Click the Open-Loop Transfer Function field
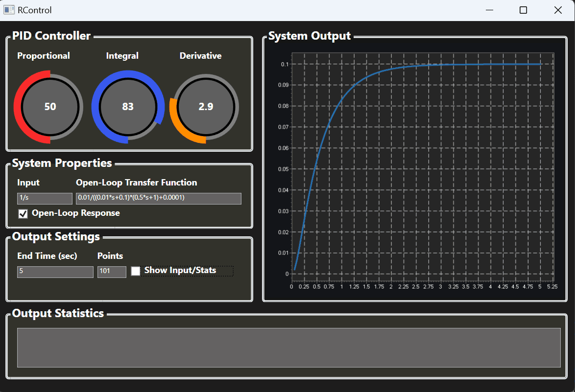 pos(158,198)
